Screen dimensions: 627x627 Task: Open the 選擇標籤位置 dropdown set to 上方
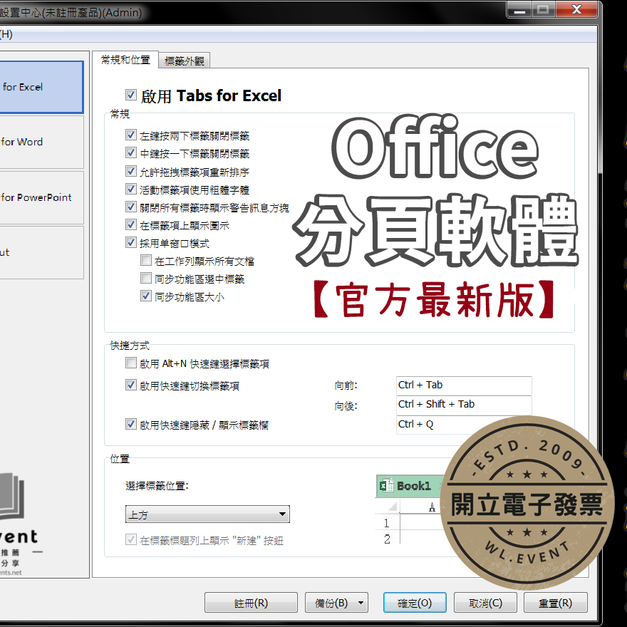click(x=207, y=514)
